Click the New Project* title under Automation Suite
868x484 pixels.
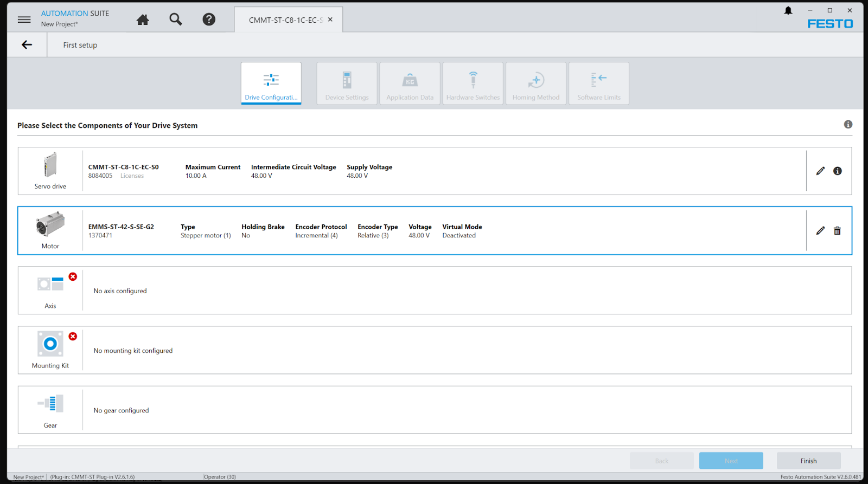click(60, 24)
